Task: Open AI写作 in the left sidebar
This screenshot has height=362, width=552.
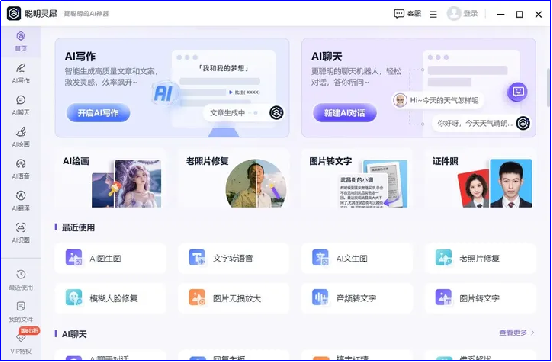Action: tap(20, 73)
